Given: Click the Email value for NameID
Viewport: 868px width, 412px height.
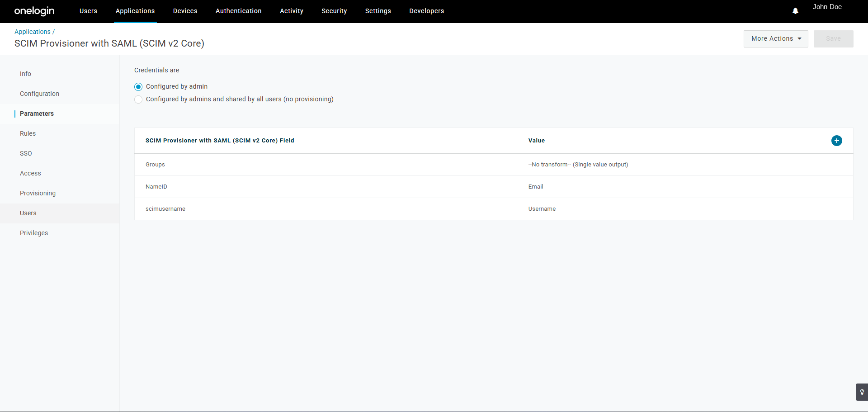Looking at the screenshot, I should pos(536,187).
